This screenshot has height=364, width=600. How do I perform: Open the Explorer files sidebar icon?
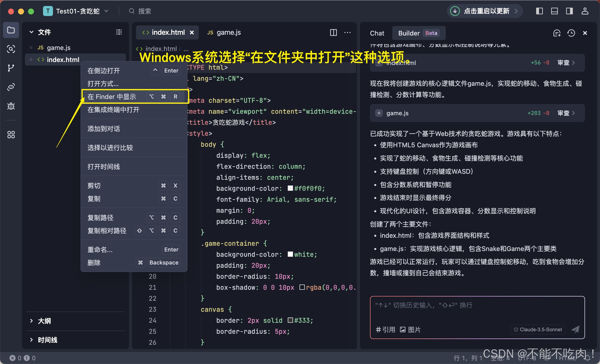[x=11, y=30]
